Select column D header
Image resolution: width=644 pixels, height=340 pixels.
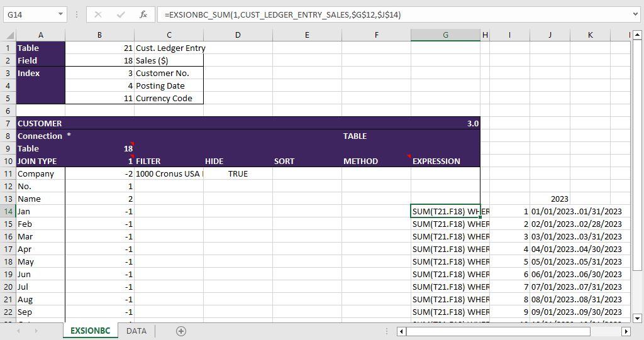pyautogui.click(x=238, y=35)
